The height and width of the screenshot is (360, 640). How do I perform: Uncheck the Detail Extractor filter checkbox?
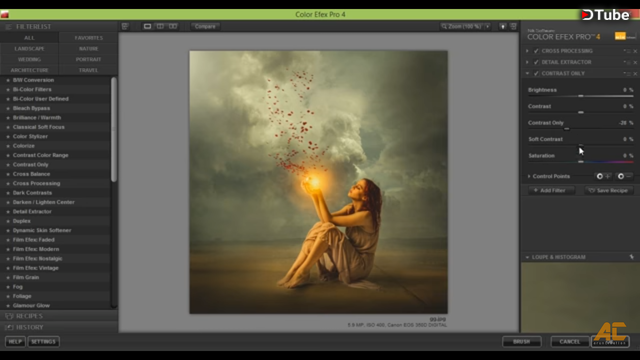536,62
